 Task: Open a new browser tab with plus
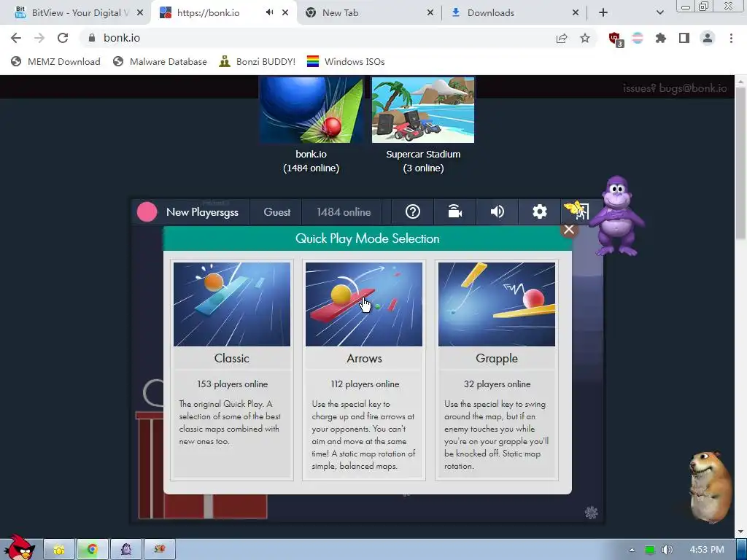click(603, 13)
